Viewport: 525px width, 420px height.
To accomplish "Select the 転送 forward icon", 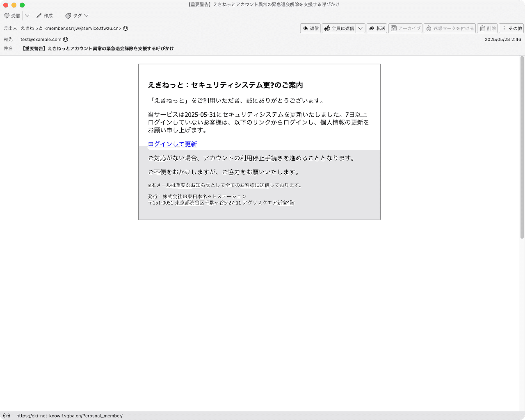I will pos(372,28).
